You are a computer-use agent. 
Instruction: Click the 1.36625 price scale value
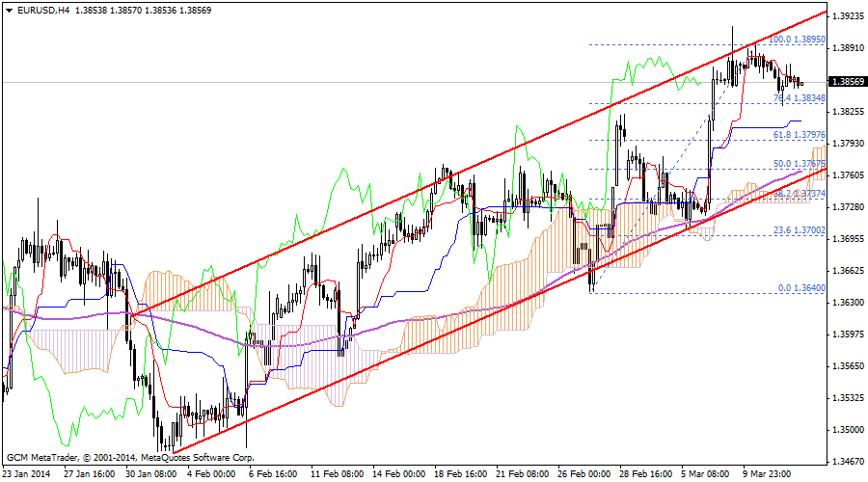tap(848, 271)
